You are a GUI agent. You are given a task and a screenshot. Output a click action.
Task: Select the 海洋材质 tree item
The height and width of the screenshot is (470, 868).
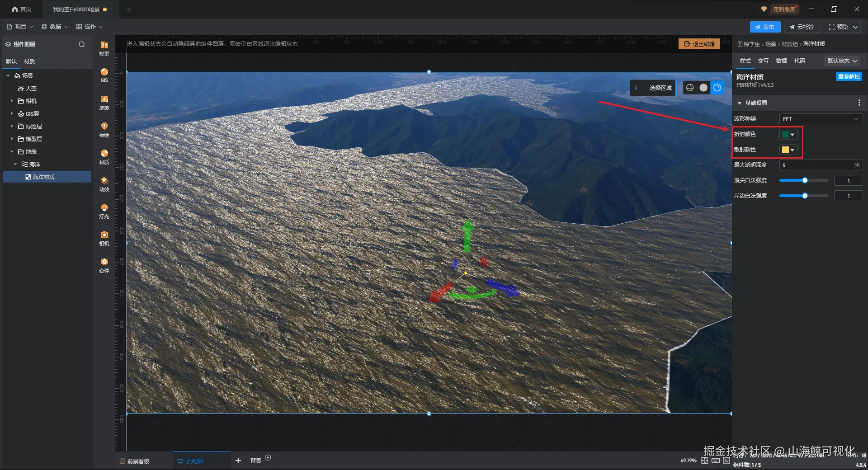point(47,177)
